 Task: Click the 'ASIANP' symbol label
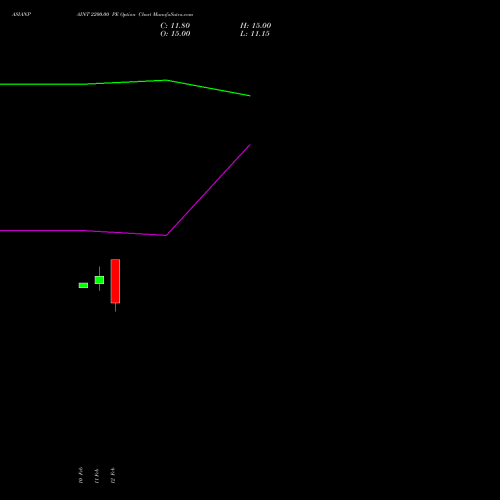(x=21, y=15)
